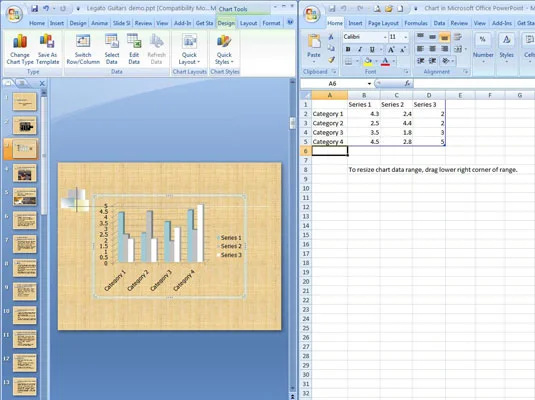
Task: Toggle Align Text Left in Excel
Action: pyautogui.click(x=420, y=49)
